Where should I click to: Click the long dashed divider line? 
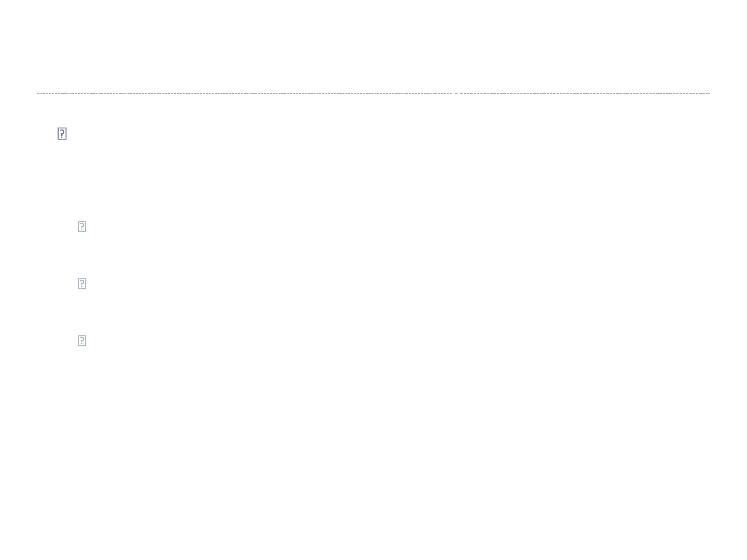click(374, 93)
